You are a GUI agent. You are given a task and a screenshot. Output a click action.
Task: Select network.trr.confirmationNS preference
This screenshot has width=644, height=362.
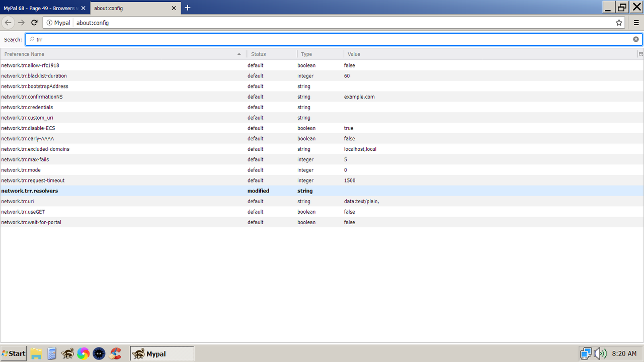[x=322, y=97]
